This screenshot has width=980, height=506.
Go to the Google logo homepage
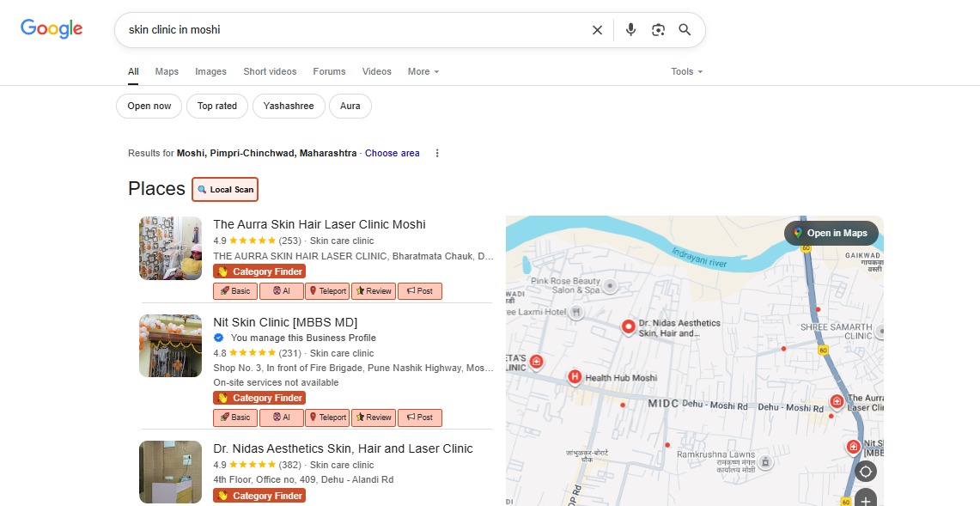(x=52, y=29)
